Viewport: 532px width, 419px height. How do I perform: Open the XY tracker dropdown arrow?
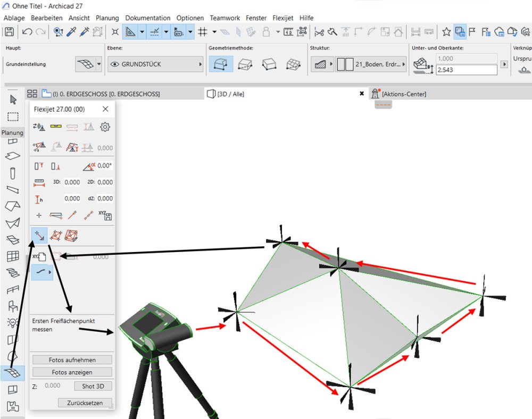pos(190,32)
